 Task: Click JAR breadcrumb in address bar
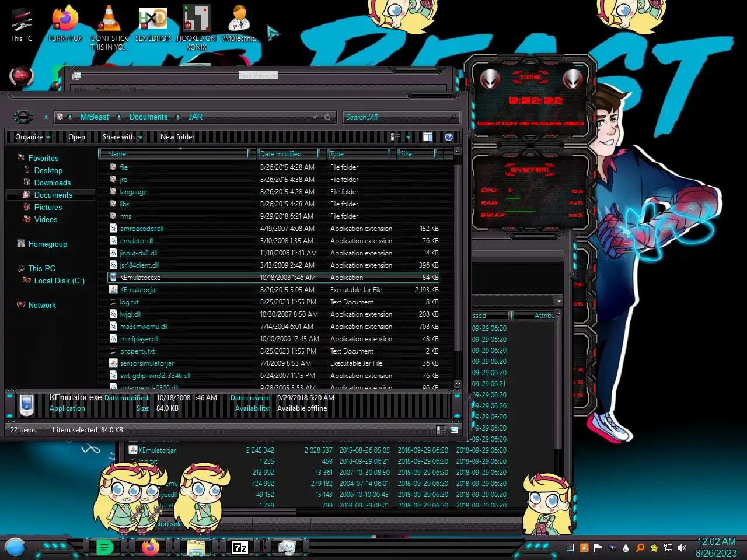point(195,117)
